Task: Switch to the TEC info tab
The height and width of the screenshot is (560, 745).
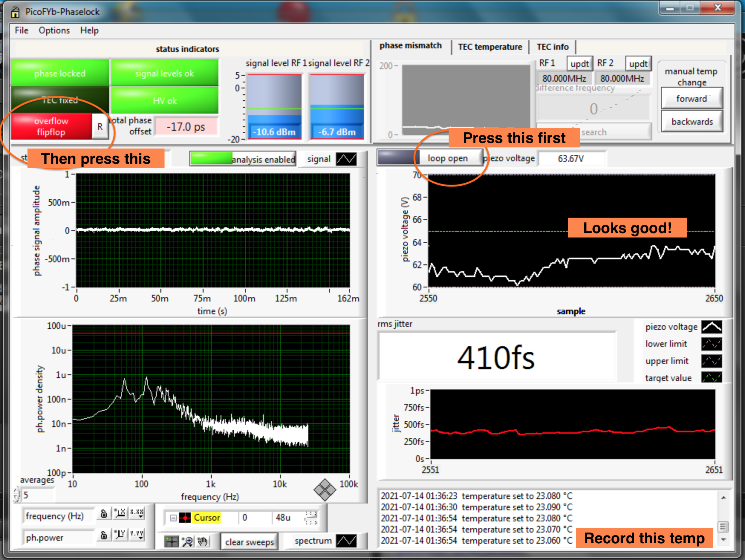Action: pyautogui.click(x=553, y=47)
